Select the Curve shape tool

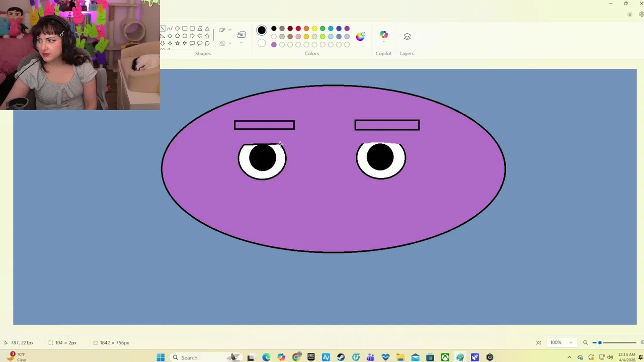tap(170, 29)
